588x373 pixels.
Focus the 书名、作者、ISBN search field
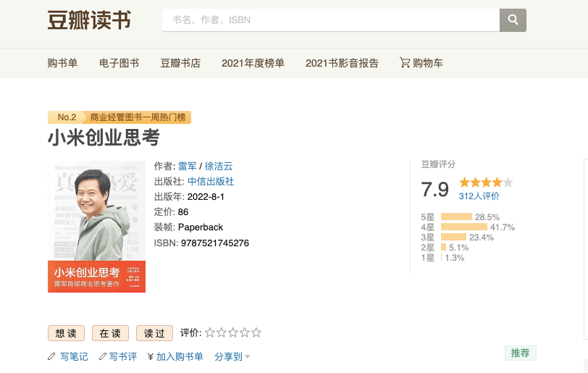(x=331, y=20)
